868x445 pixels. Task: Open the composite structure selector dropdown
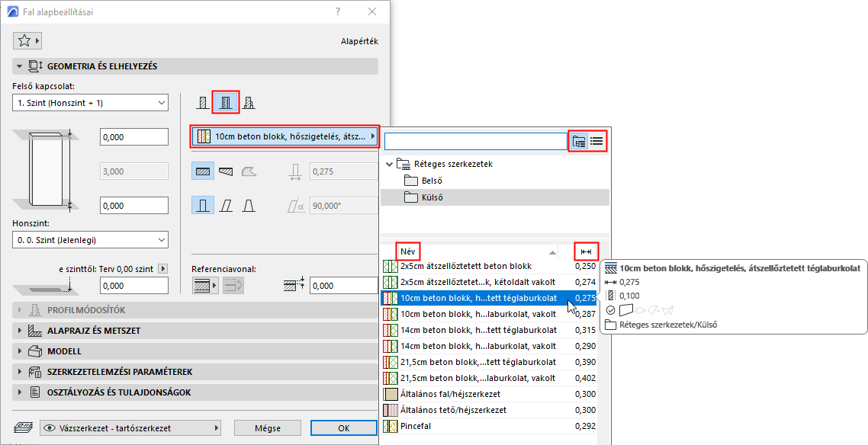(x=285, y=136)
